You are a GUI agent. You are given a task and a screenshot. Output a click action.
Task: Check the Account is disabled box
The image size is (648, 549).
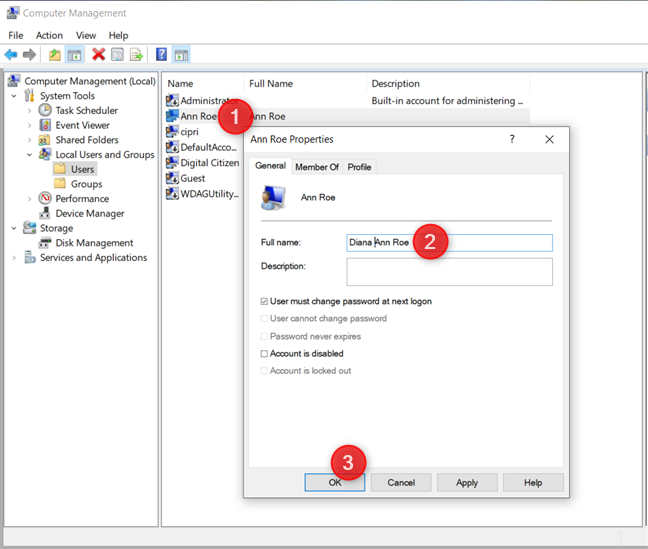click(264, 353)
